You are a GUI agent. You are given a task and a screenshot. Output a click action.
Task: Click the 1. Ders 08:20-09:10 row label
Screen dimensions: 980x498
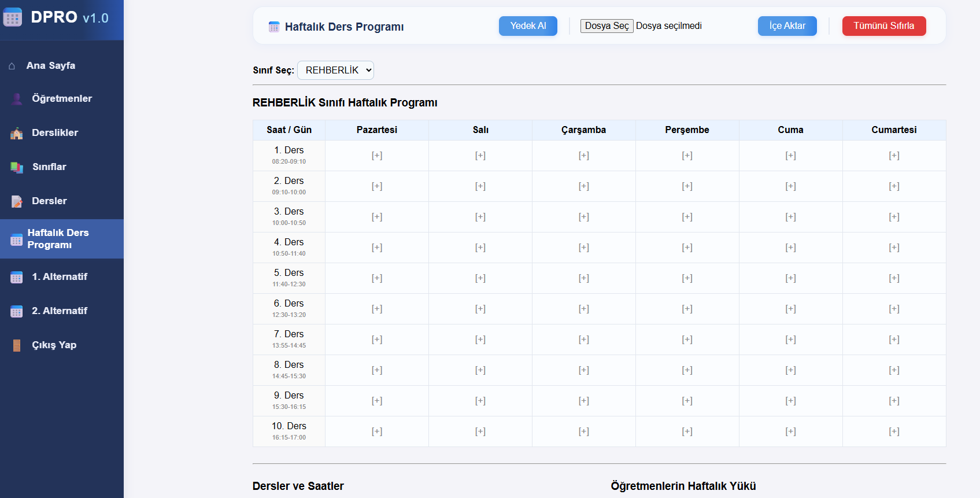tap(289, 156)
